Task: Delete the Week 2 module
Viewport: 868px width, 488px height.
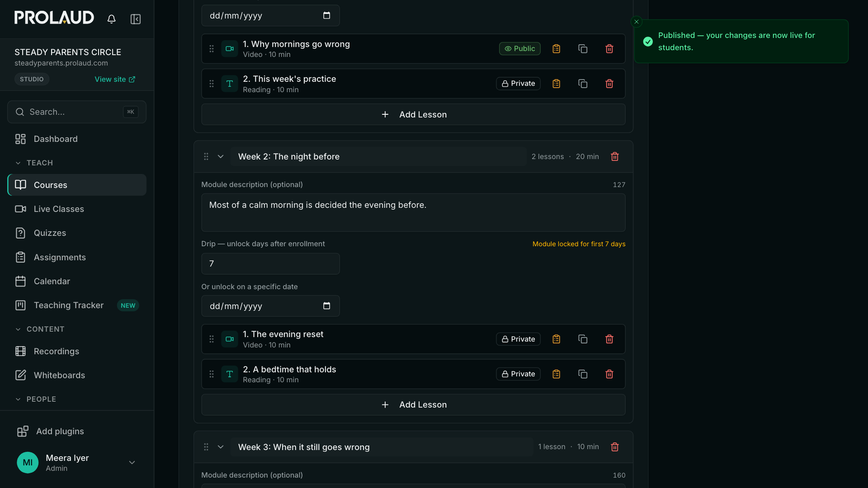Action: coord(615,157)
